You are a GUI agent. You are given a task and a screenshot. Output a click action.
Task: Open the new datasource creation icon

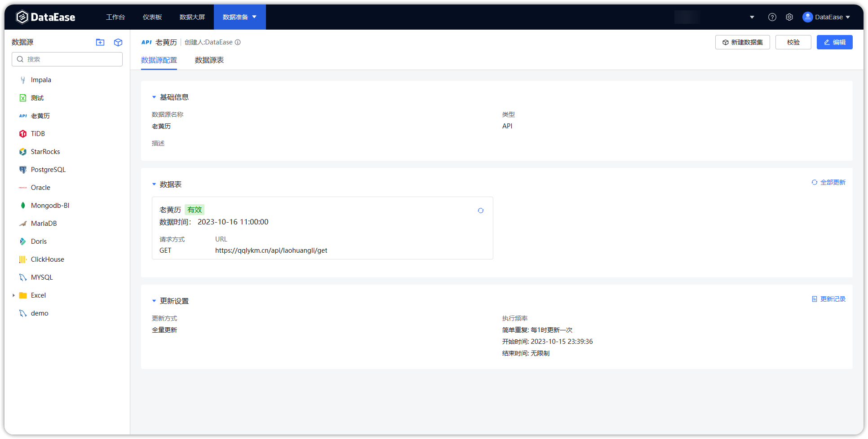[100, 42]
